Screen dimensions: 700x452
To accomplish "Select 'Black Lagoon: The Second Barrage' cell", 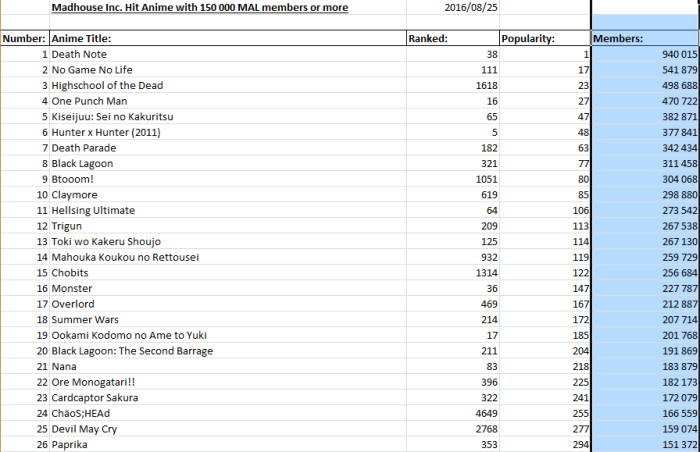I will 228,351.
